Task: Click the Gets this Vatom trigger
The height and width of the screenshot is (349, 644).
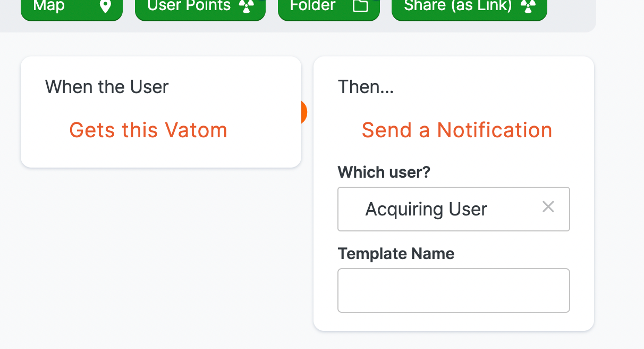Action: pyautogui.click(x=148, y=130)
